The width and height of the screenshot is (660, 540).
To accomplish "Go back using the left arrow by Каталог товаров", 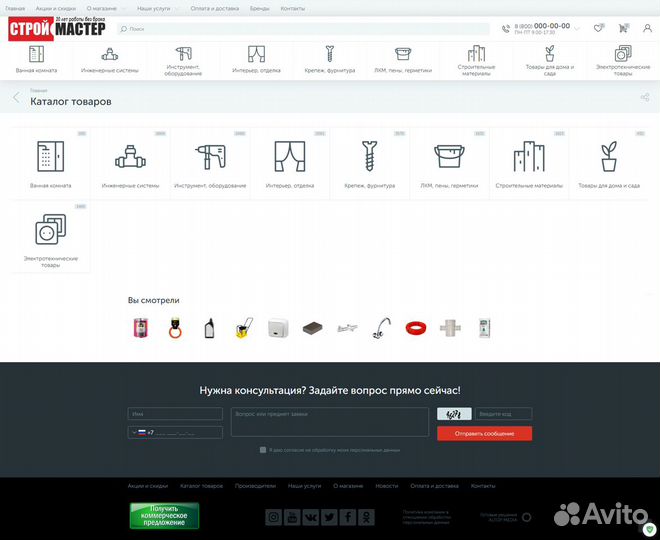I will click(16, 98).
